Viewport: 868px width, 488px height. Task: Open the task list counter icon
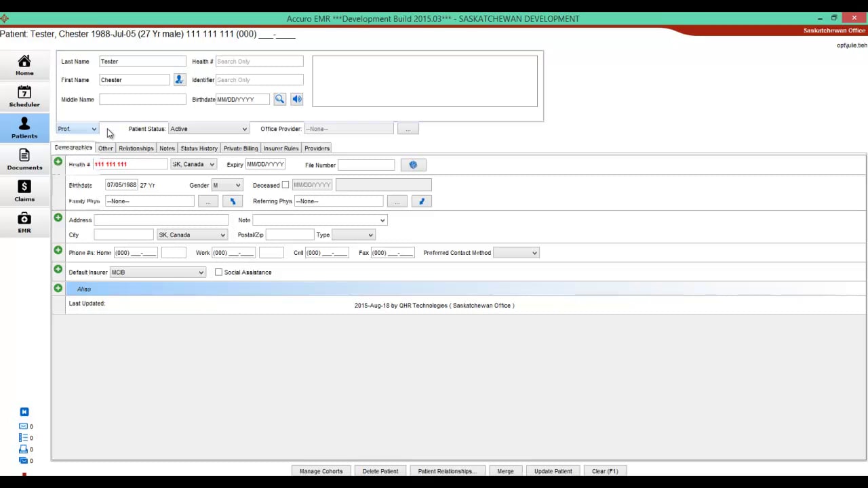pyautogui.click(x=23, y=438)
